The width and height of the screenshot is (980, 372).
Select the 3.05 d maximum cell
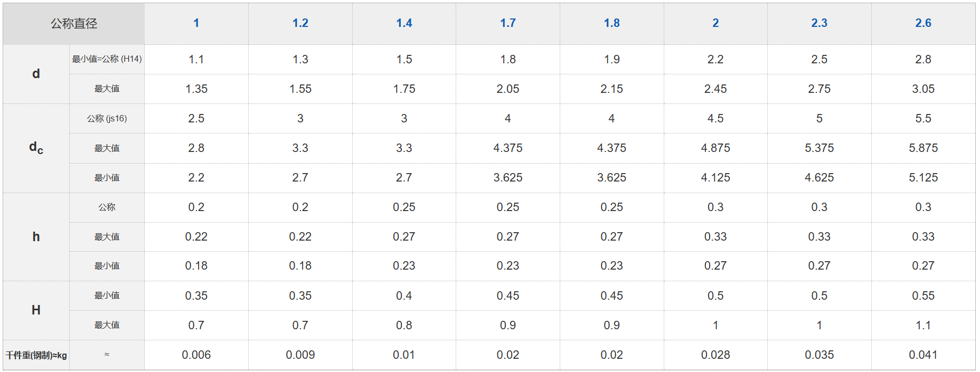923,89
